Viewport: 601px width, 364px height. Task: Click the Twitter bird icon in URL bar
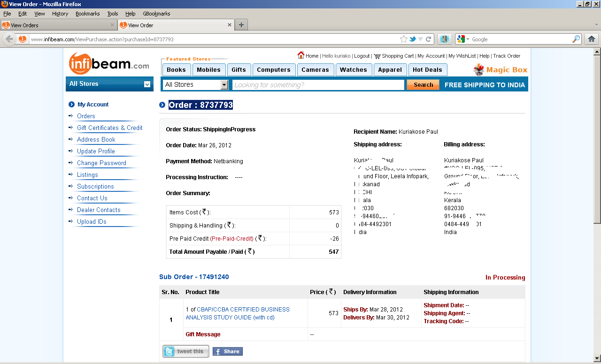pyautogui.click(x=413, y=39)
